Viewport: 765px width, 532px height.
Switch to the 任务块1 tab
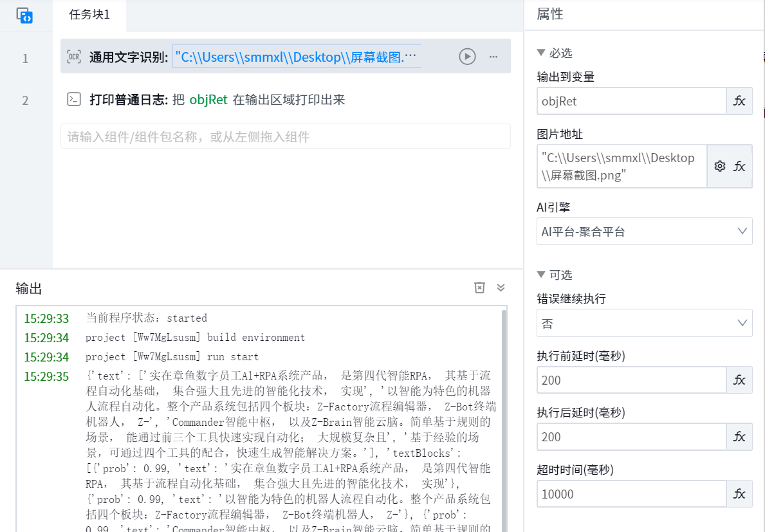click(x=89, y=15)
